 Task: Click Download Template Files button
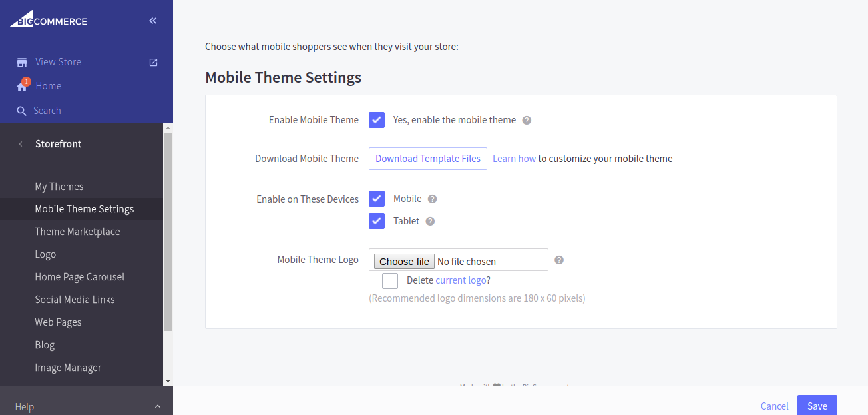click(x=428, y=159)
